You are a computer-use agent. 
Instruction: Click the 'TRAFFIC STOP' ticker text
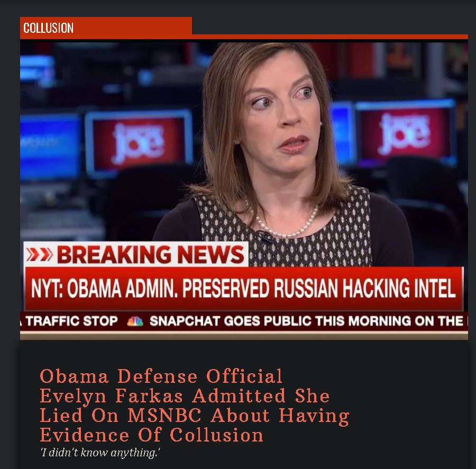pos(71,321)
